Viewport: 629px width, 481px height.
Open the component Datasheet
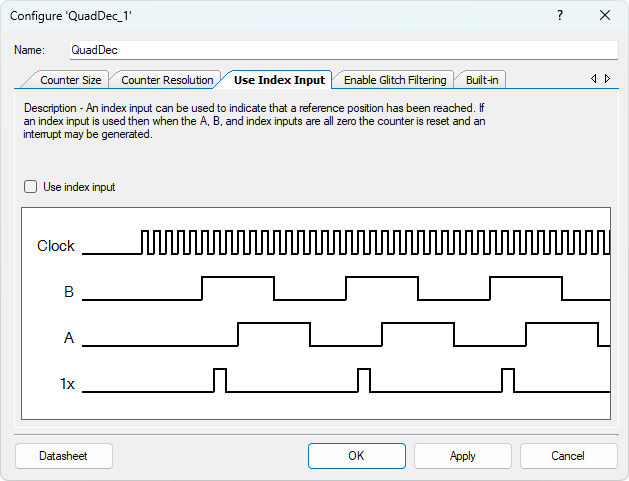pyautogui.click(x=63, y=456)
